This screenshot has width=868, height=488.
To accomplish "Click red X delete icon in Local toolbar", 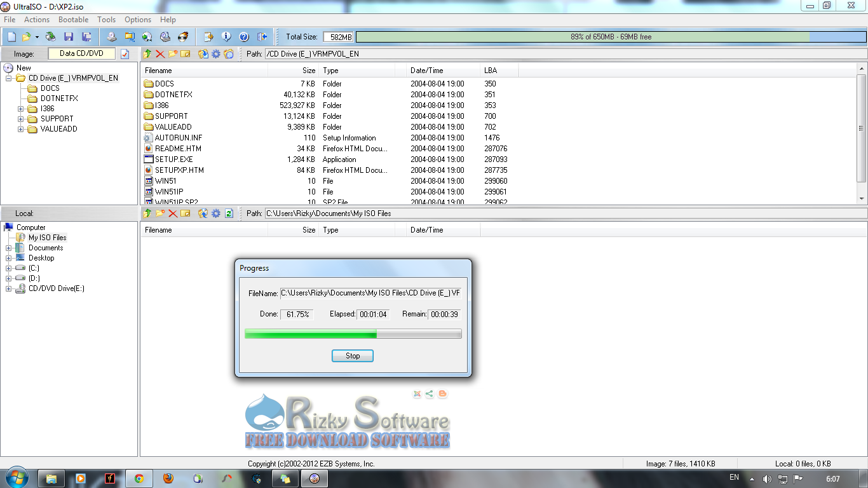I will pos(173,213).
